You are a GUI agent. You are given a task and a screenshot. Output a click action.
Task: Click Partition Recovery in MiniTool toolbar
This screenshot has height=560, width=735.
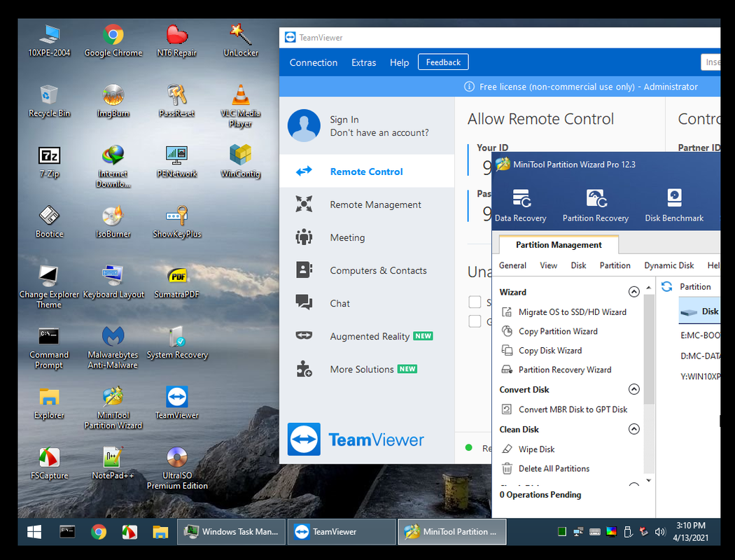595,205
